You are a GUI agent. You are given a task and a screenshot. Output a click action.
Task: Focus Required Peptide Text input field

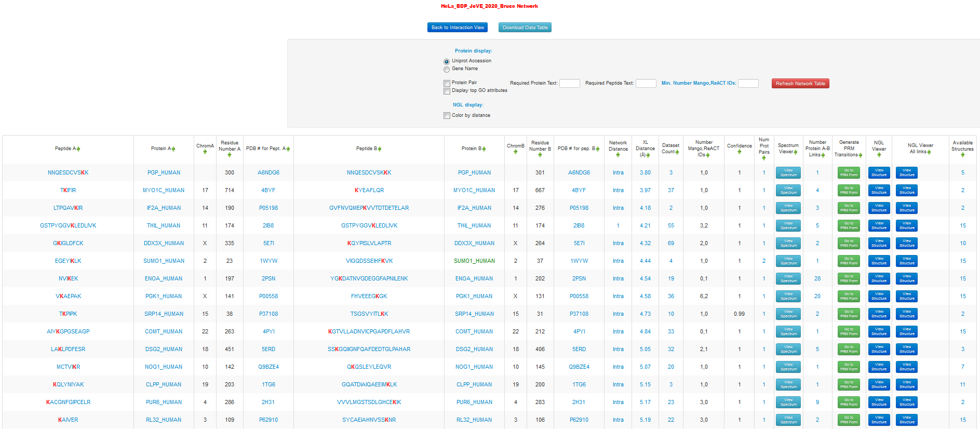click(x=646, y=84)
